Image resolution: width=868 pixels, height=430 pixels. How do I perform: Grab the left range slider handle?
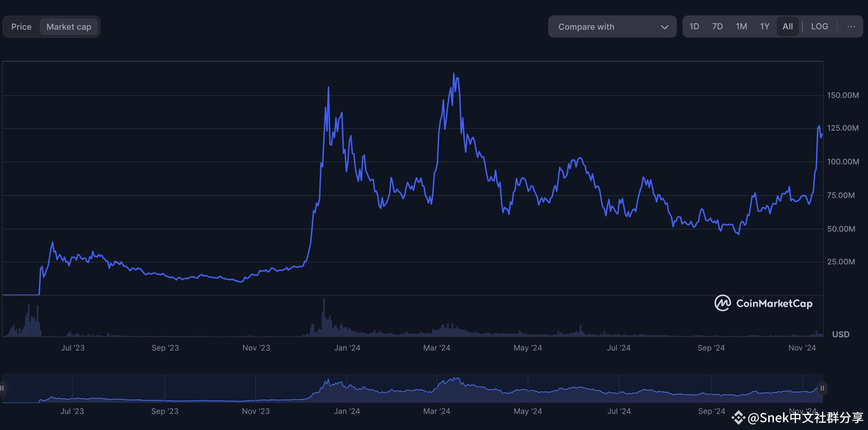point(2,388)
